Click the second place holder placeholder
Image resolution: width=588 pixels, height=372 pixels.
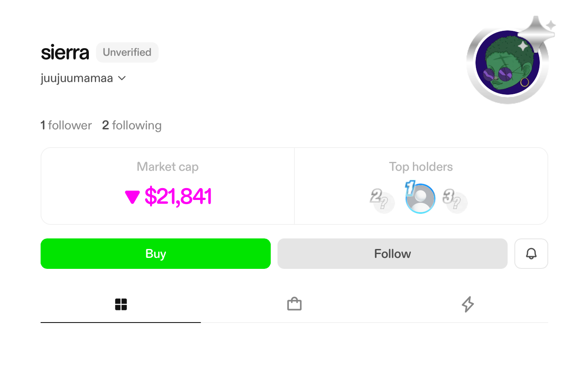tap(383, 202)
